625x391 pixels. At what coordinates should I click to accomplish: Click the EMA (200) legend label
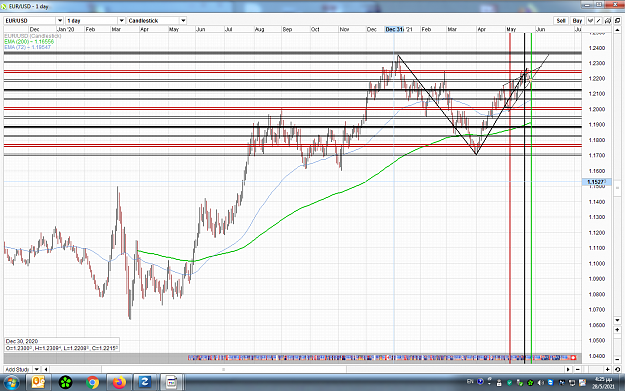pos(29,41)
